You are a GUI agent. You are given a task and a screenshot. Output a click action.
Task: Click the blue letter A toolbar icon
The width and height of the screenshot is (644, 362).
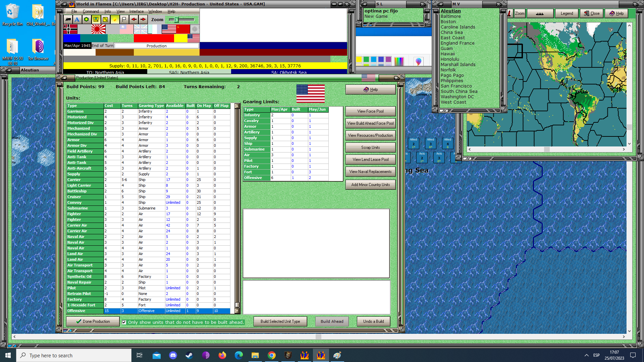(77, 19)
